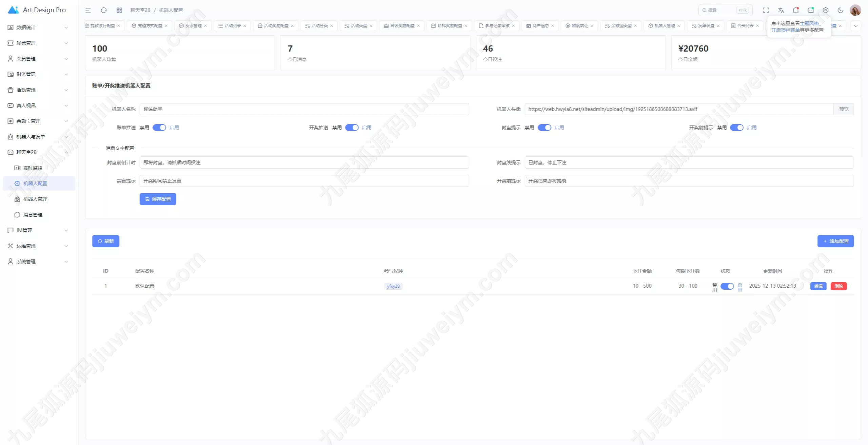Open the tab list dropdown chevron
Viewport: 868px width, 445px height.
pyautogui.click(x=855, y=26)
